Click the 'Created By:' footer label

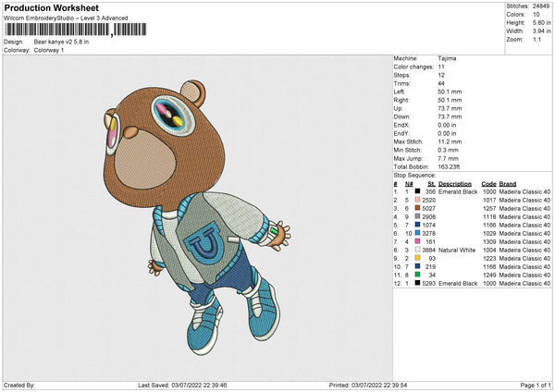click(x=19, y=385)
